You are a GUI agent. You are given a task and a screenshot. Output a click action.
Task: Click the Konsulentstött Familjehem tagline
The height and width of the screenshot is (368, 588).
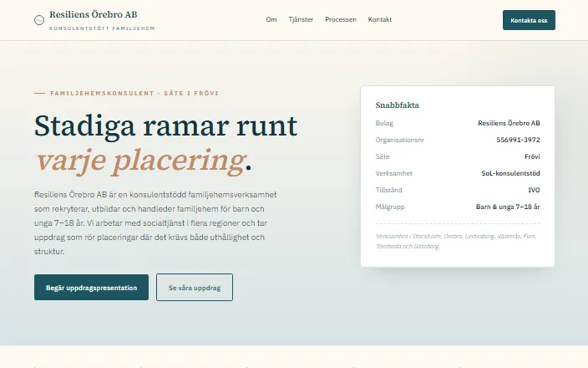click(102, 28)
